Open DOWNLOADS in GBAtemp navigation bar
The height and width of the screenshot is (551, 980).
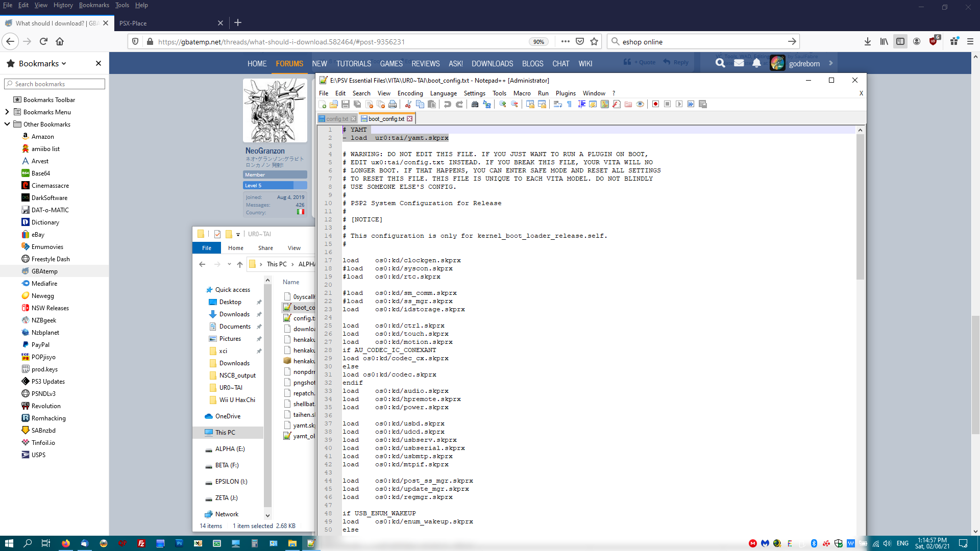492,64
